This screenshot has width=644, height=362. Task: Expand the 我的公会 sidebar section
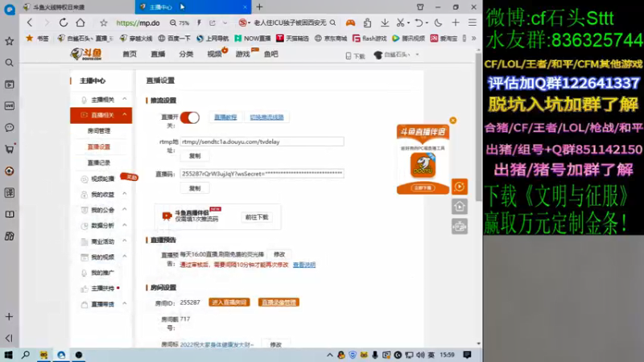pyautogui.click(x=125, y=210)
